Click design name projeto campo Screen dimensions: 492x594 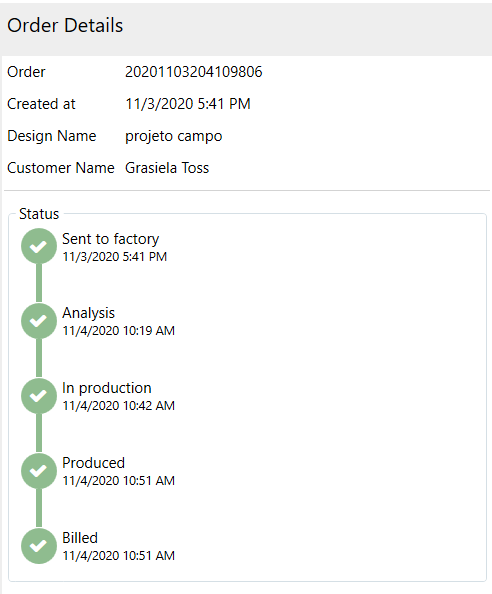pos(173,136)
